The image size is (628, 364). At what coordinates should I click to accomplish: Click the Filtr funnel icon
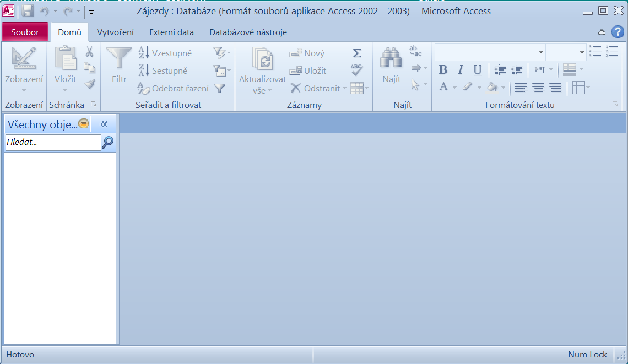click(x=119, y=59)
